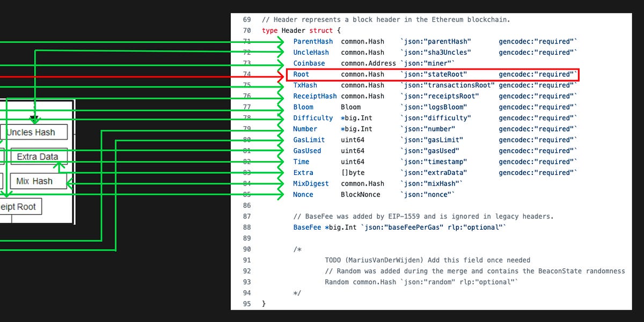Select the Extra Data box in the diagram
644x322 pixels.
pos(38,156)
